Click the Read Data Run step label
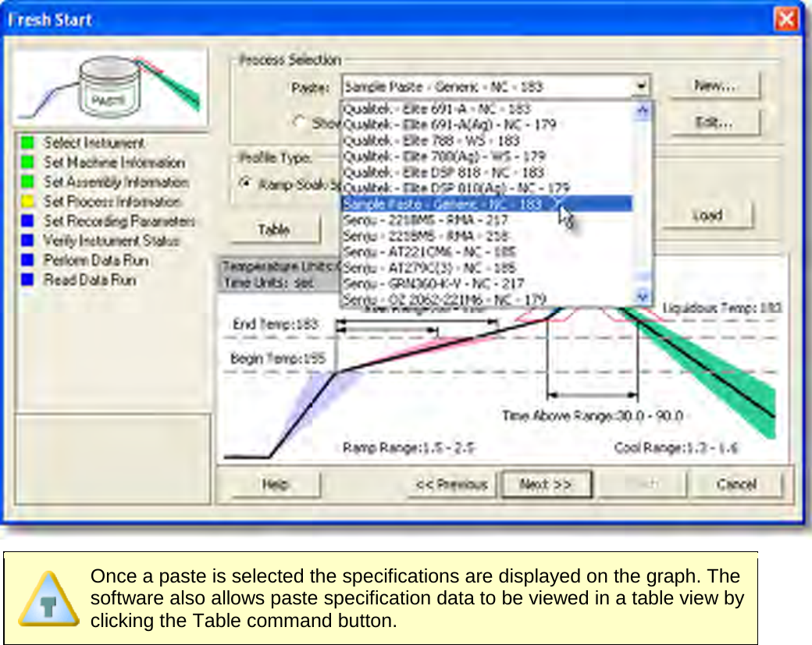Image resolution: width=812 pixels, height=645 pixels. click(90, 280)
